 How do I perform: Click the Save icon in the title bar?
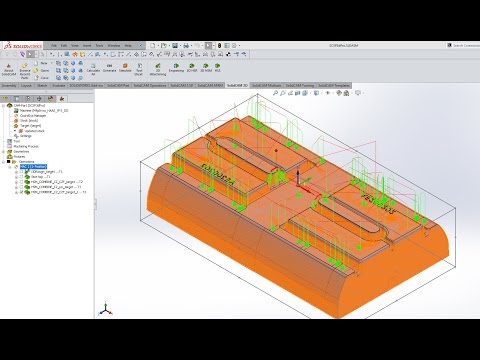coord(175,46)
